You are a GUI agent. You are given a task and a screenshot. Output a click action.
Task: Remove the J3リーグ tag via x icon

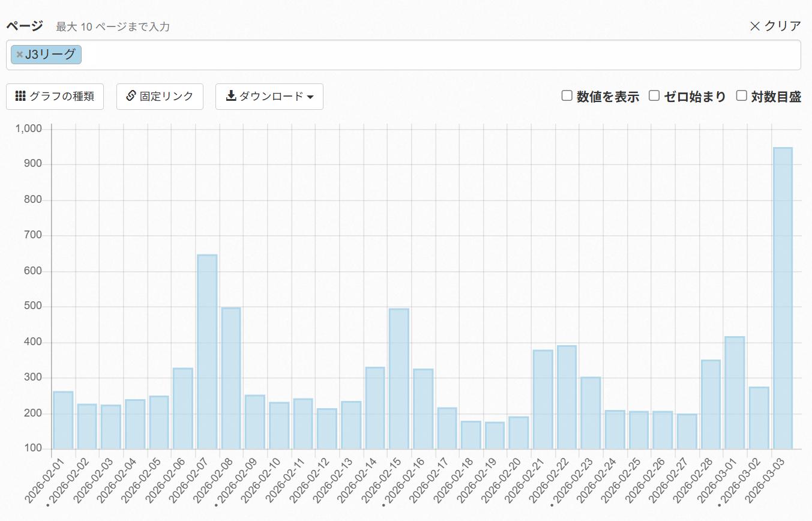(19, 55)
